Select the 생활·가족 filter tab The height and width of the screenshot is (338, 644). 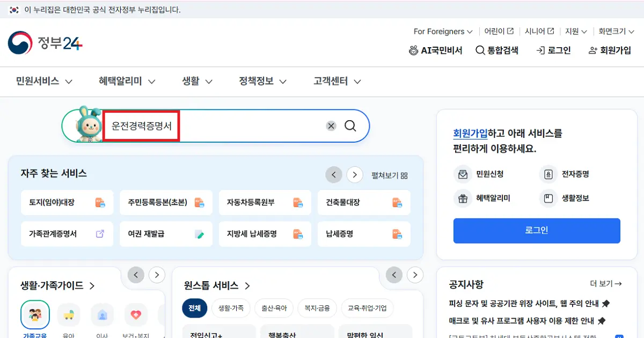(x=230, y=308)
